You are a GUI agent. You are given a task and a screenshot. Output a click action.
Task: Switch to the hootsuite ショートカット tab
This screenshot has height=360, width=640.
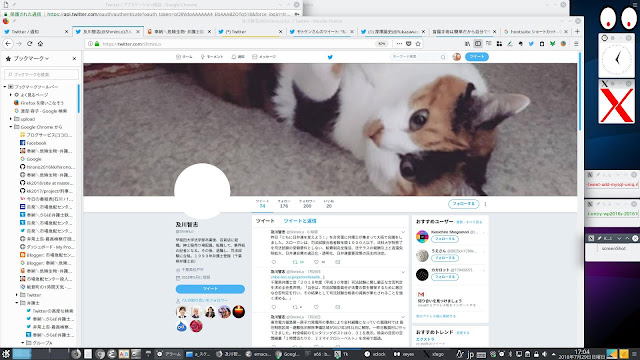(x=536, y=31)
